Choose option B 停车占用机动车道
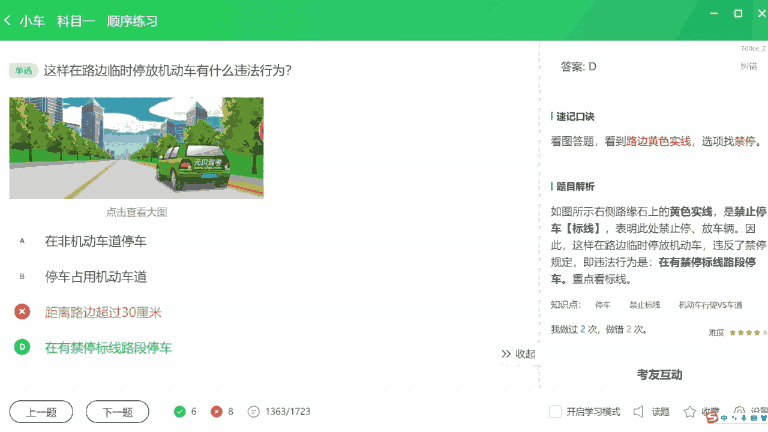768x432 pixels. 96,277
